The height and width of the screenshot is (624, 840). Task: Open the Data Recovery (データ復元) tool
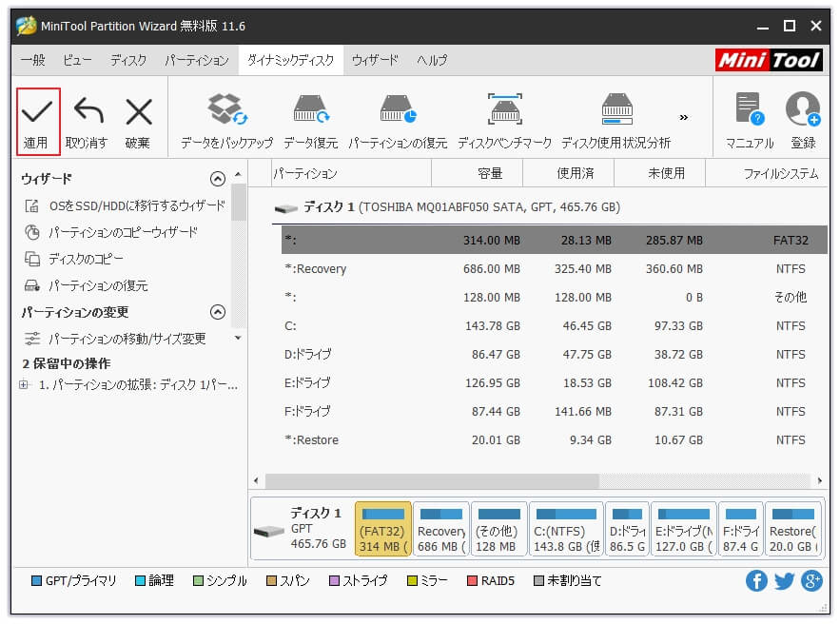[311, 122]
